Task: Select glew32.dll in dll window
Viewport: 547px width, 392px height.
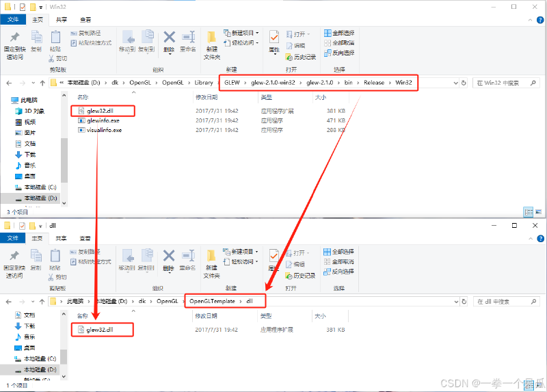Action: click(100, 330)
